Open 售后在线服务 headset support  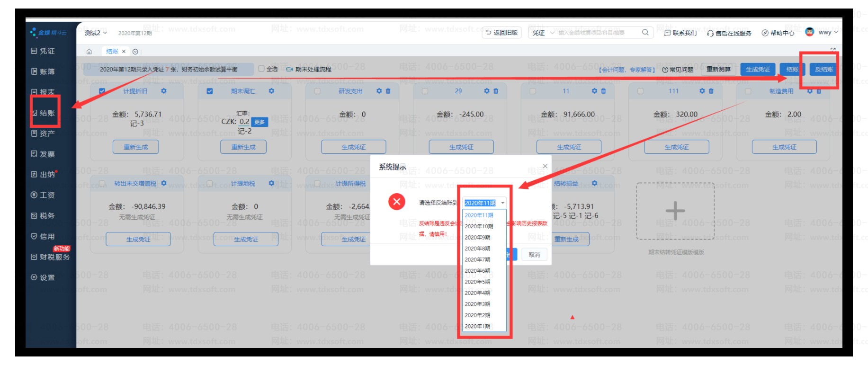pos(729,33)
